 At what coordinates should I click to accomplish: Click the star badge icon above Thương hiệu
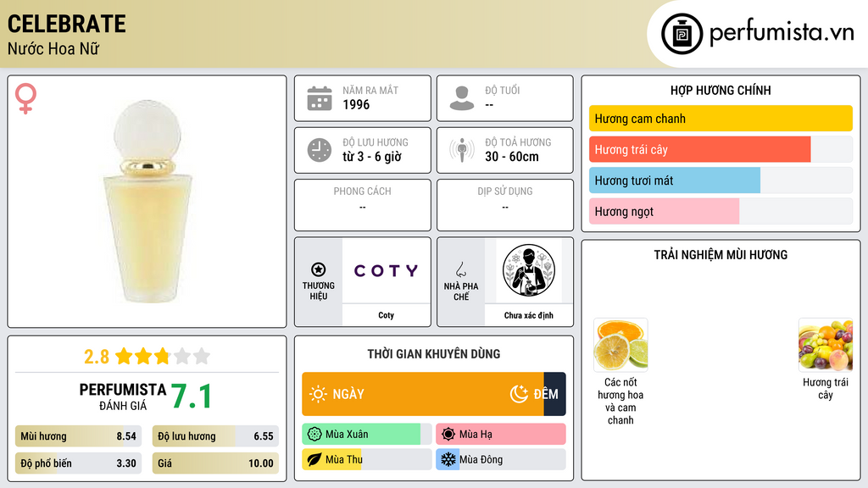coord(319,269)
